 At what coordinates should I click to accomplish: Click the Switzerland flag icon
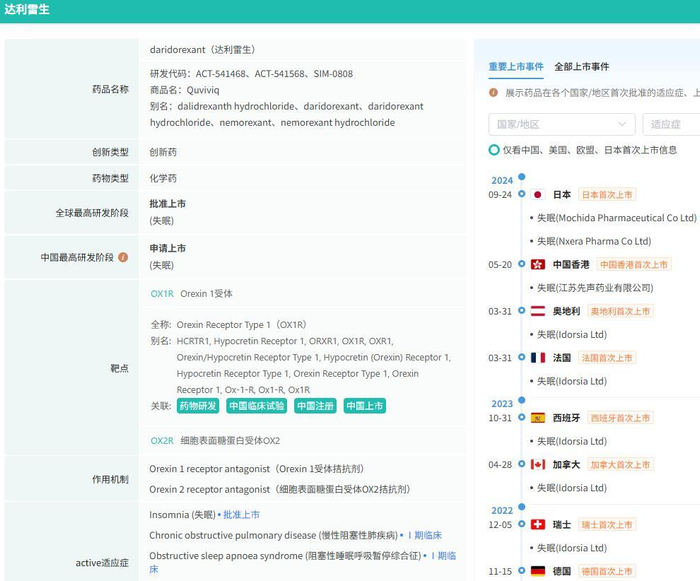(x=538, y=524)
